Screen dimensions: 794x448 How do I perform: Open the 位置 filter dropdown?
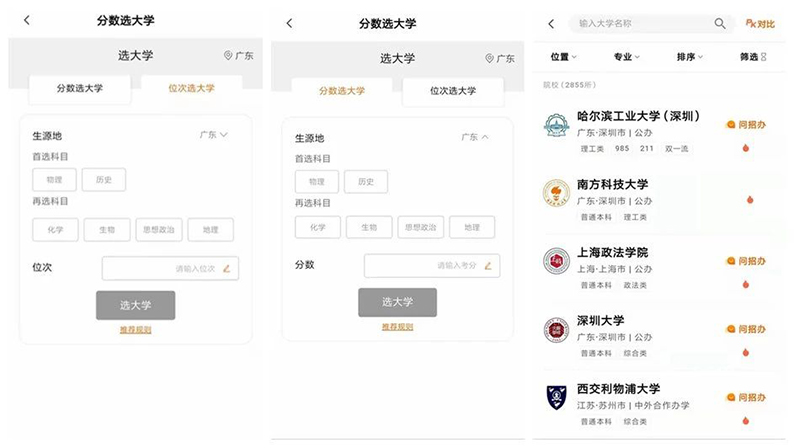(564, 57)
